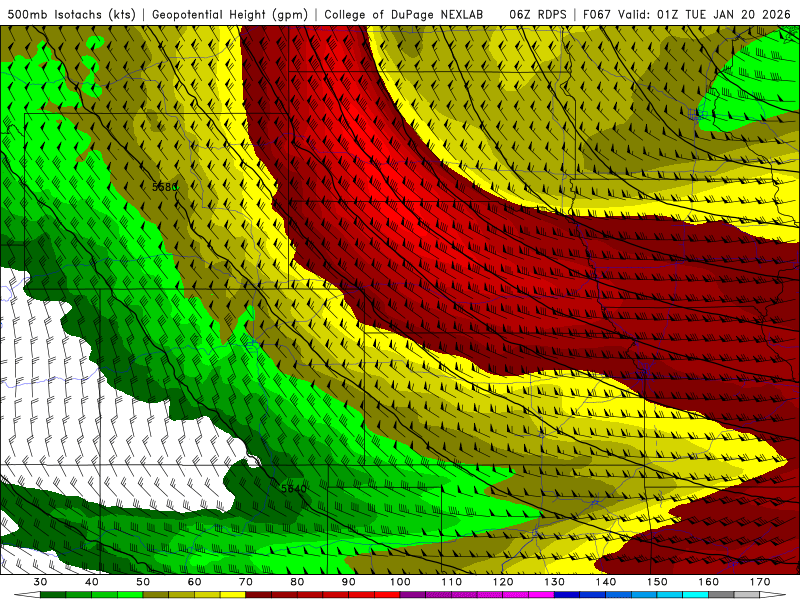Click the 170 value on the color scale
The image size is (800, 600).
pos(760,582)
